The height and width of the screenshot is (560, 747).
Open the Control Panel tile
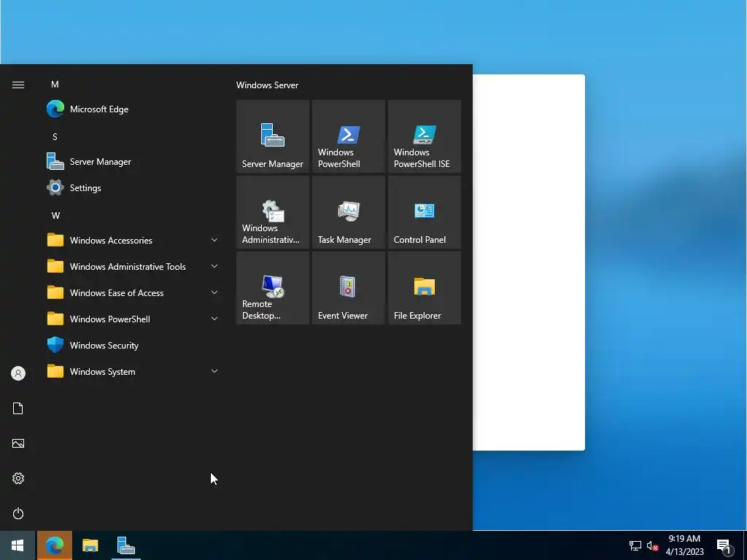425,212
